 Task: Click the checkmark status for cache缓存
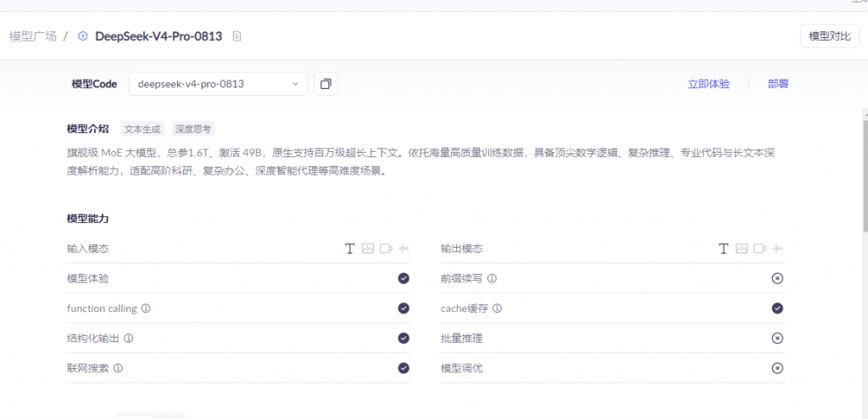click(x=777, y=308)
